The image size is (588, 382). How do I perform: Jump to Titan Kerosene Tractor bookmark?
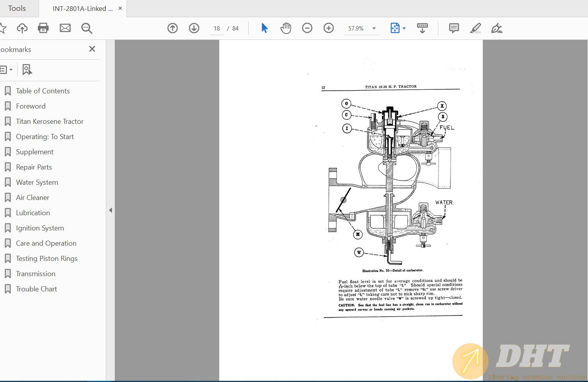point(50,121)
